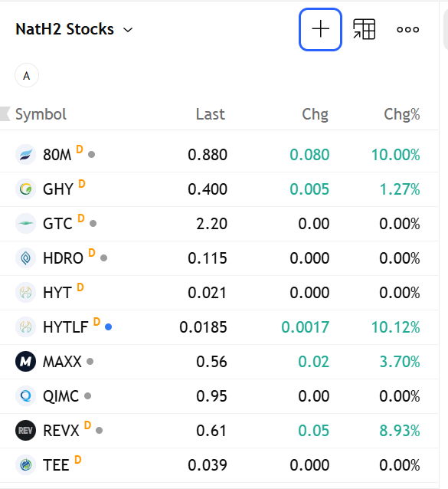This screenshot has height=489, width=448.
Task: Click HYTLF change percent 10.12%
Action: 396,327
